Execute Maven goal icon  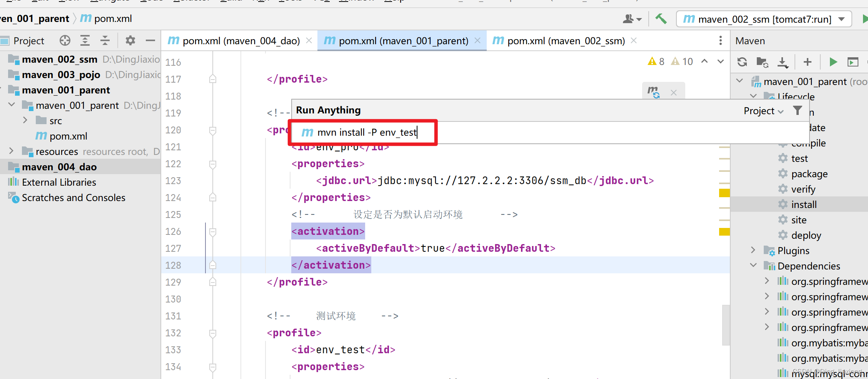pyautogui.click(x=853, y=62)
